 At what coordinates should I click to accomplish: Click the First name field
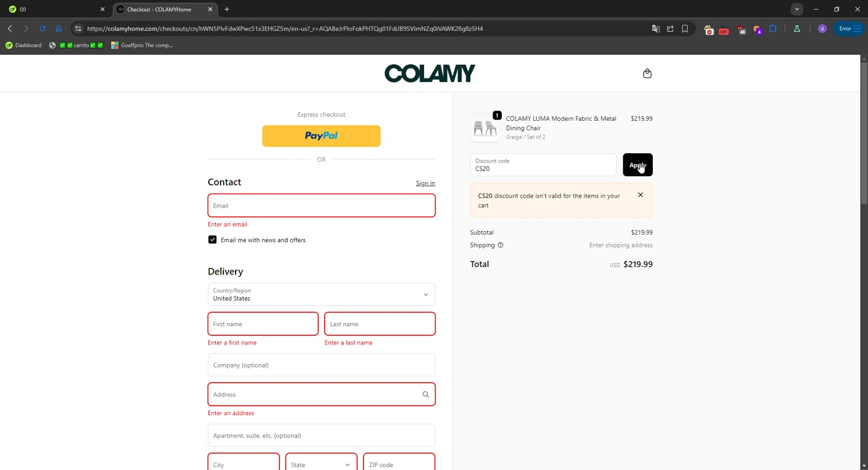tap(263, 324)
